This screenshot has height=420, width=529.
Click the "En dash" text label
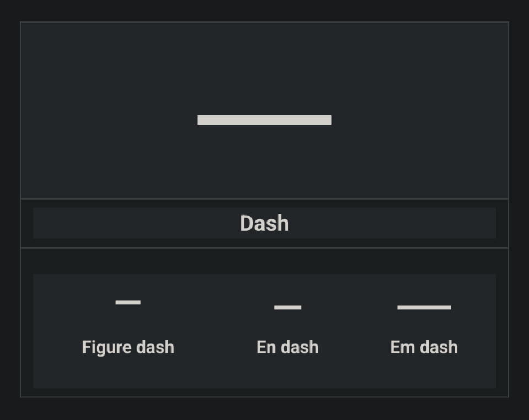point(287,347)
